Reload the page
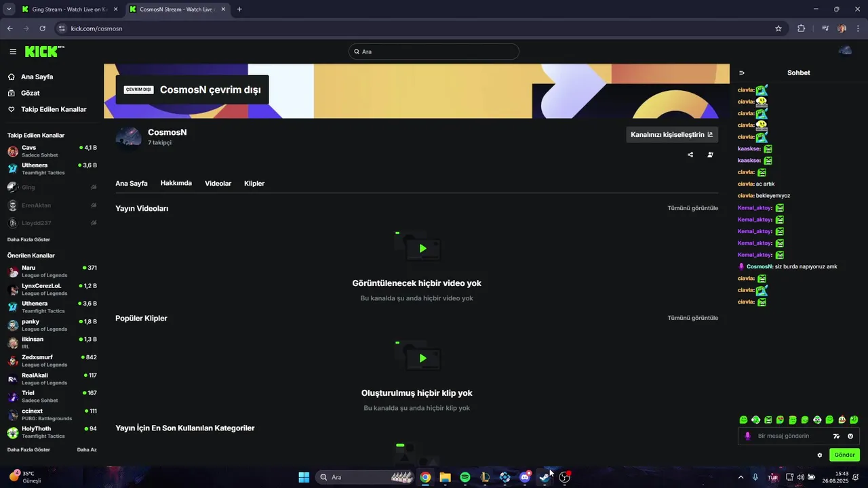The height and width of the screenshot is (488, 868). (42, 28)
